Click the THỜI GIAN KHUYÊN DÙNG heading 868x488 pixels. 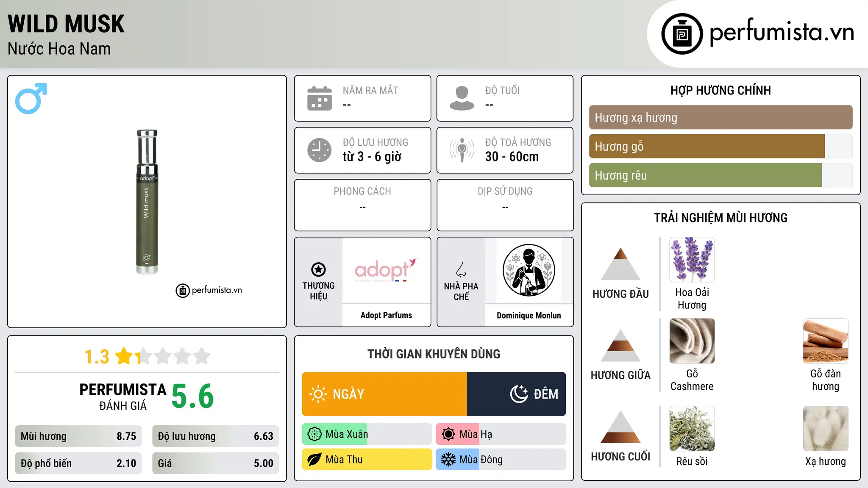(434, 354)
